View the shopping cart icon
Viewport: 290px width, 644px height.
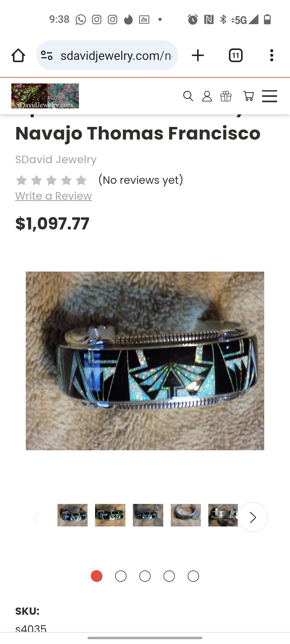coord(248,96)
